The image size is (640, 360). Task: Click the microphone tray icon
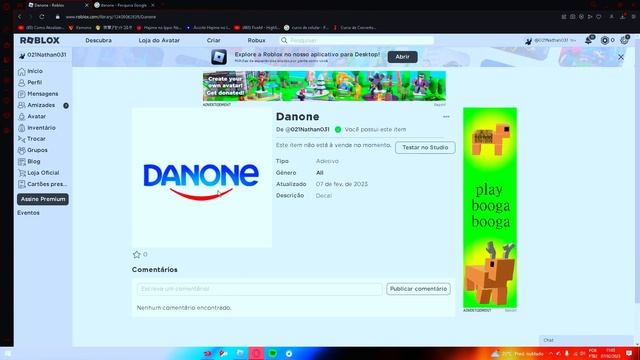[x=567, y=353]
